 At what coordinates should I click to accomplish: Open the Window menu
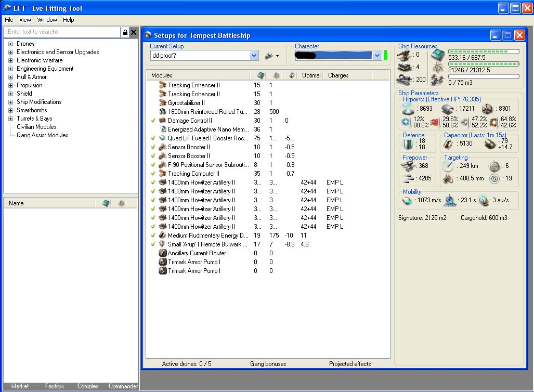click(47, 20)
